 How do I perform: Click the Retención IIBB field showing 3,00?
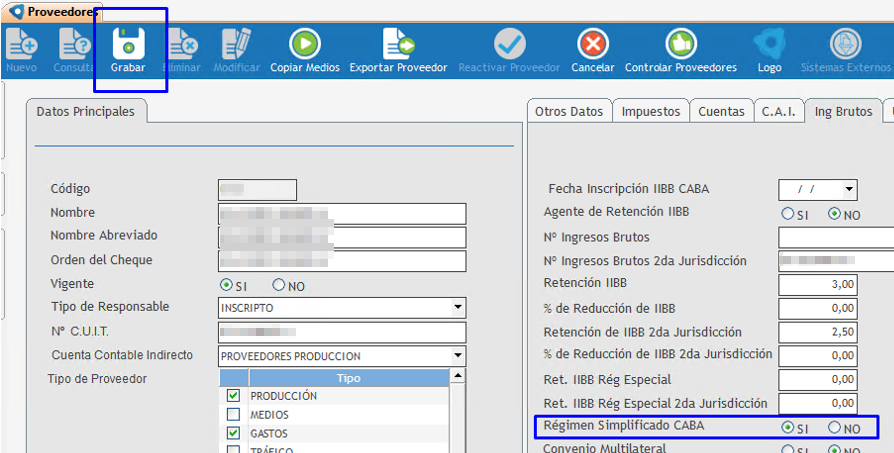tap(818, 284)
